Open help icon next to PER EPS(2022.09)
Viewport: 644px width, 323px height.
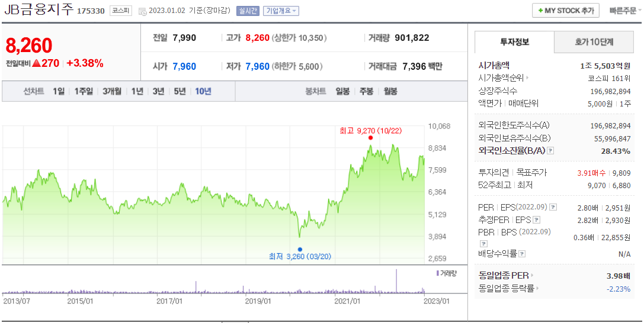point(553,207)
